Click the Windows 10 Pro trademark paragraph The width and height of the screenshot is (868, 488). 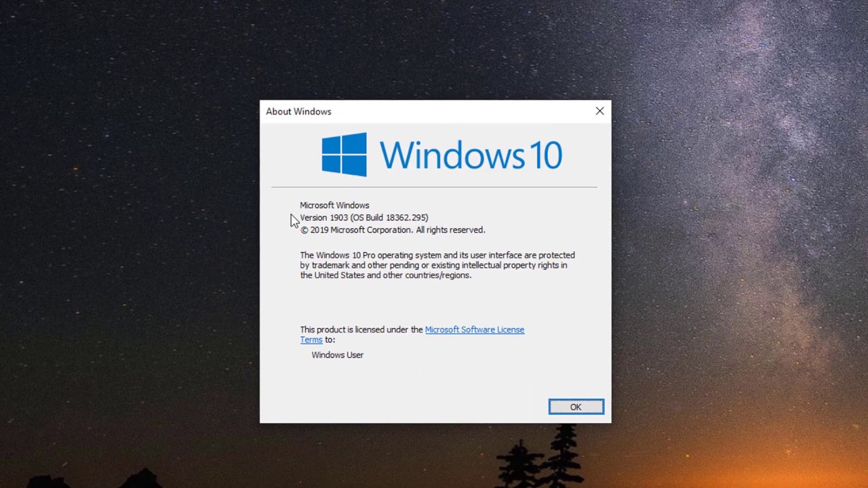pos(437,265)
